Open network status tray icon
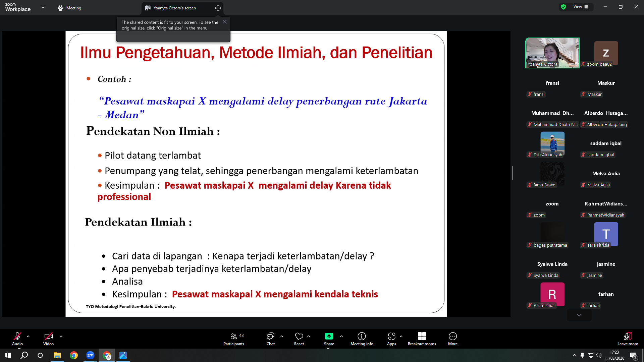This screenshot has height=362, width=644. [591, 355]
